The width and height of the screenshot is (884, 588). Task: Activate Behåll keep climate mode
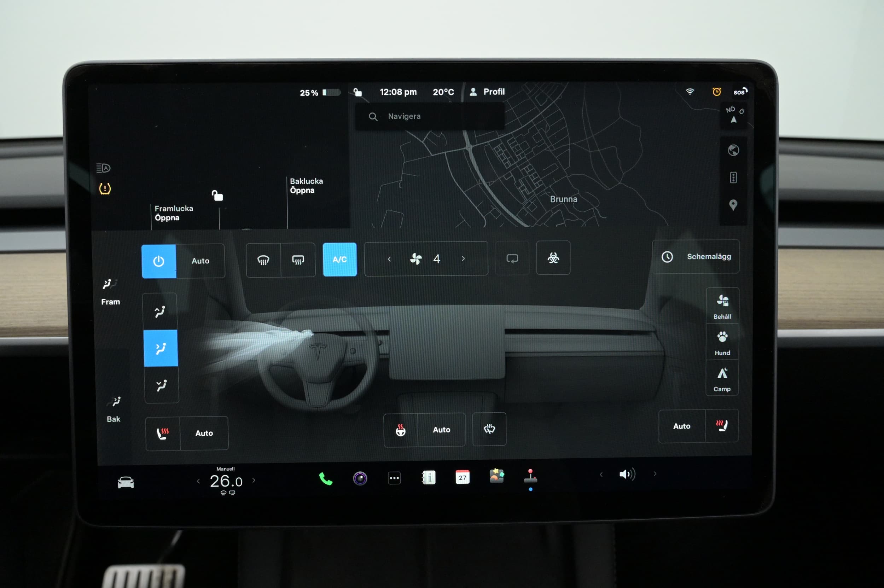722,306
